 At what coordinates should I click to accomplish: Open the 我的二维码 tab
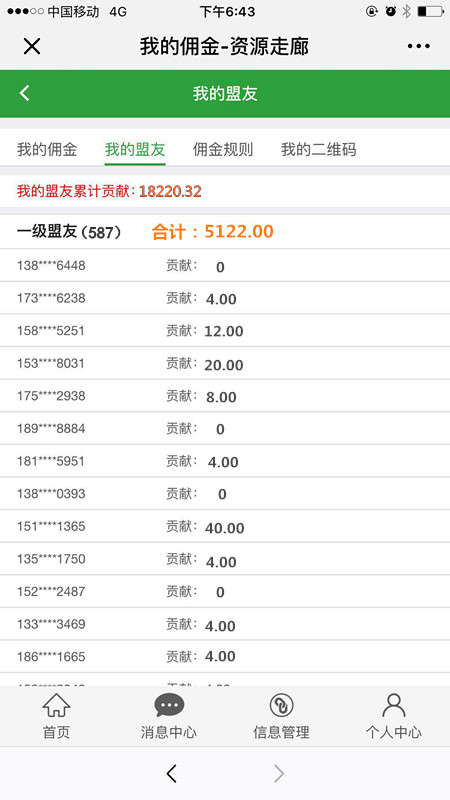[318, 149]
